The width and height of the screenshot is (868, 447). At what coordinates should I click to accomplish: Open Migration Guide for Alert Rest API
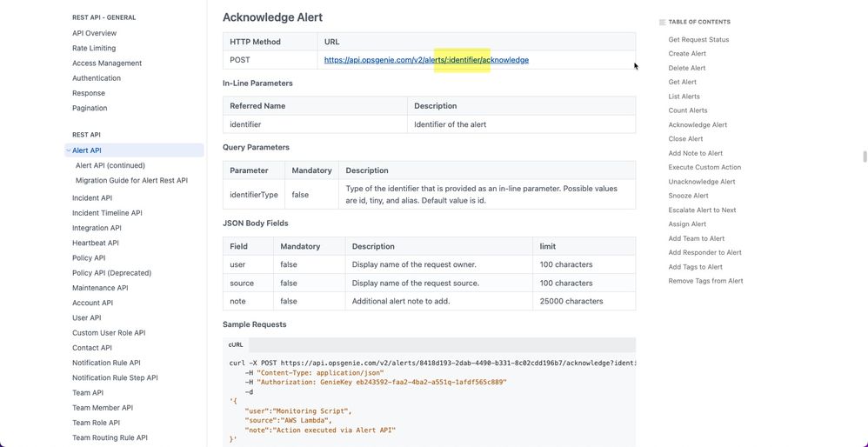pyautogui.click(x=131, y=180)
